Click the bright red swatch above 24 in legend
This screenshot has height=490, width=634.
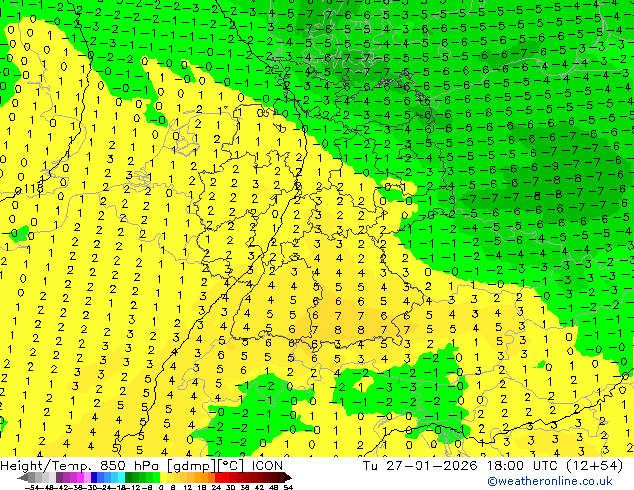(218, 478)
